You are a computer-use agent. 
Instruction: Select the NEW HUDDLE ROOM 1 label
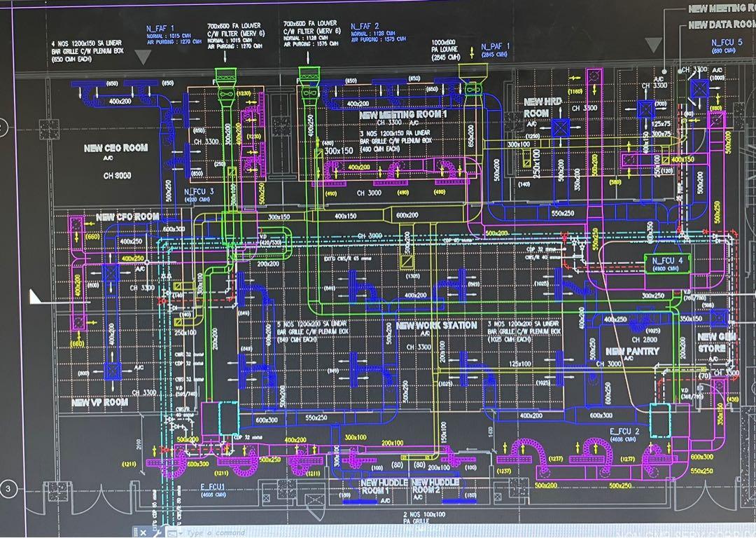384,486
